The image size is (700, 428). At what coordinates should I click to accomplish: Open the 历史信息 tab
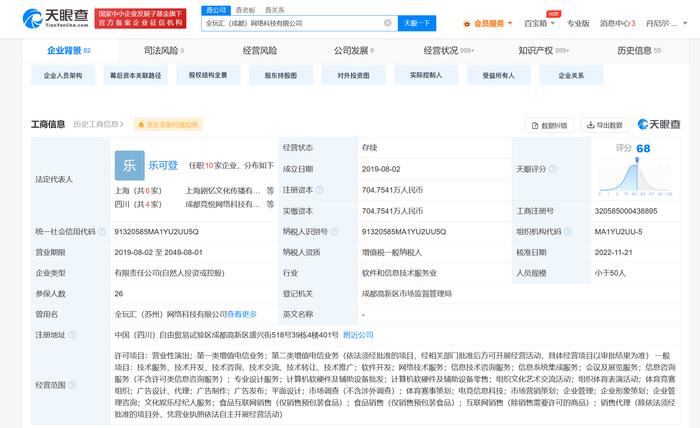point(639,50)
